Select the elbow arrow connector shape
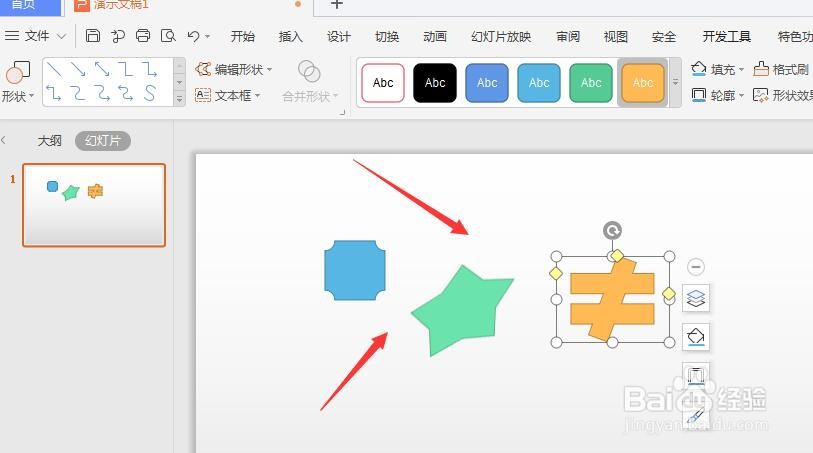This screenshot has height=453, width=813. [150, 69]
